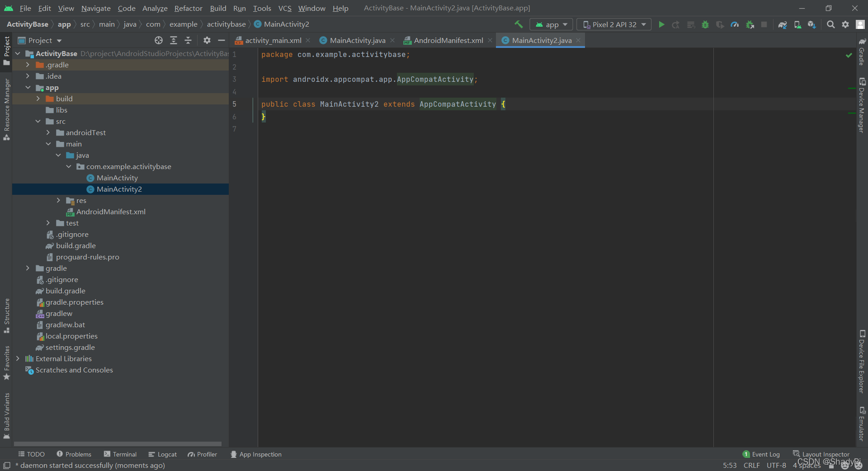The image size is (868, 471).
Task: Open the Refactor menu
Action: tap(188, 8)
